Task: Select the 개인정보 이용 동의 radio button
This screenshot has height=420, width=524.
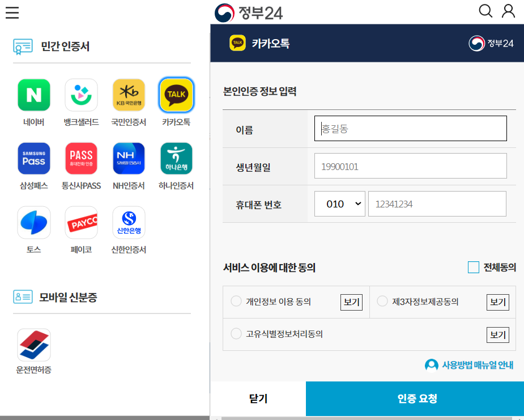Action: click(x=236, y=301)
